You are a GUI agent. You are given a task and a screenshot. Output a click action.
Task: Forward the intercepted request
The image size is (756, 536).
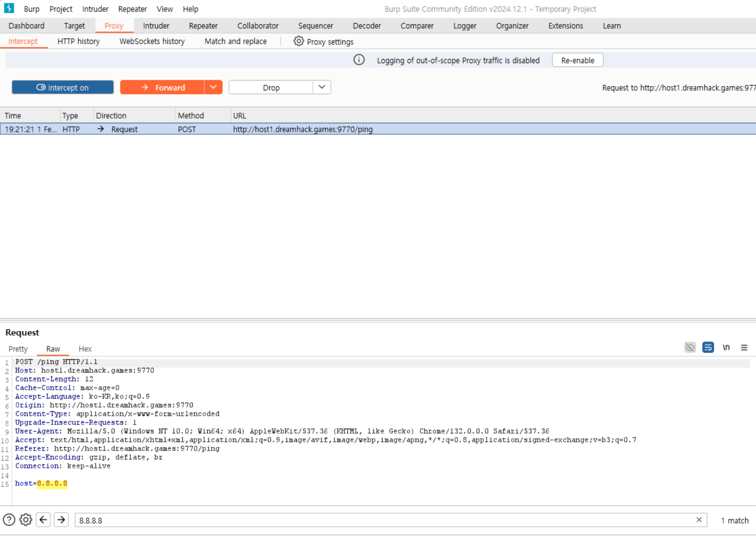point(162,87)
